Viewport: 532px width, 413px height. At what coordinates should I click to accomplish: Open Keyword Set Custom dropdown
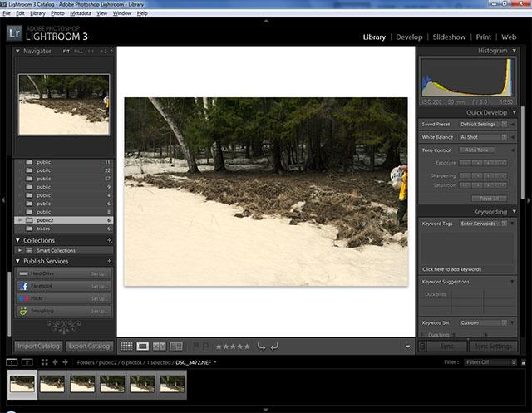point(483,322)
